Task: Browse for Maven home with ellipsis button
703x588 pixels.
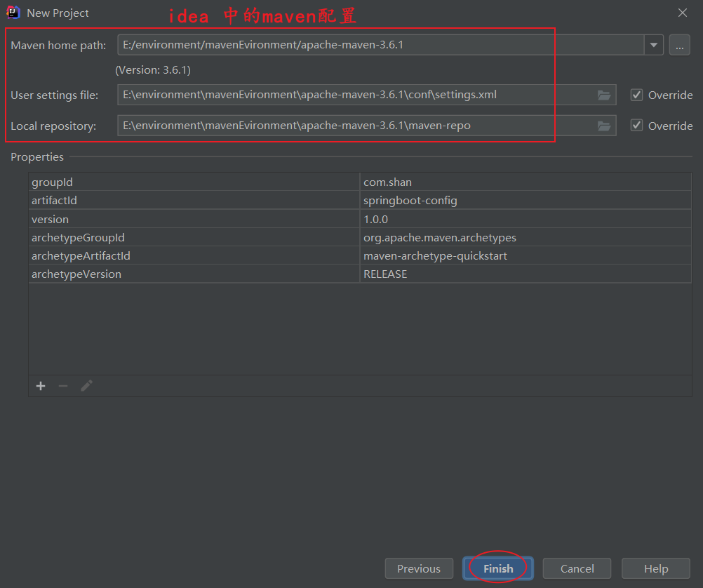Action: [680, 45]
